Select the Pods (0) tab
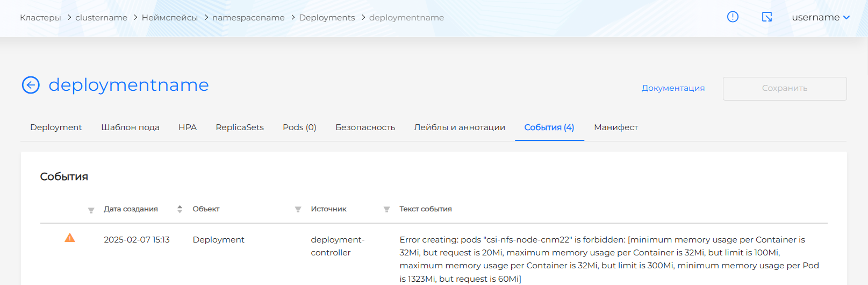 [x=299, y=127]
